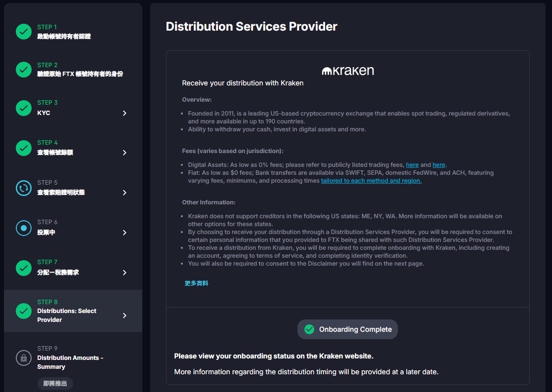This screenshot has height=392, width=552.
Task: Click "Please view your onboarding status" text
Action: coord(274,356)
